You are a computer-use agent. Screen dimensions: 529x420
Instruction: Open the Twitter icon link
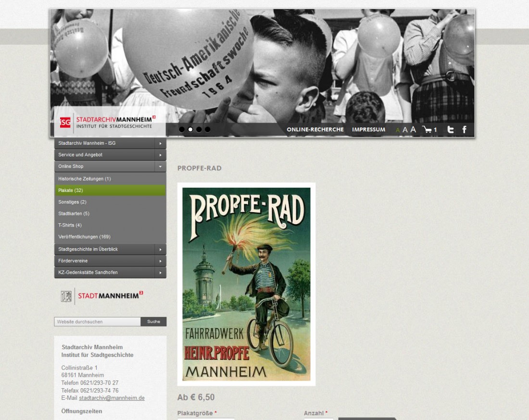tap(451, 129)
